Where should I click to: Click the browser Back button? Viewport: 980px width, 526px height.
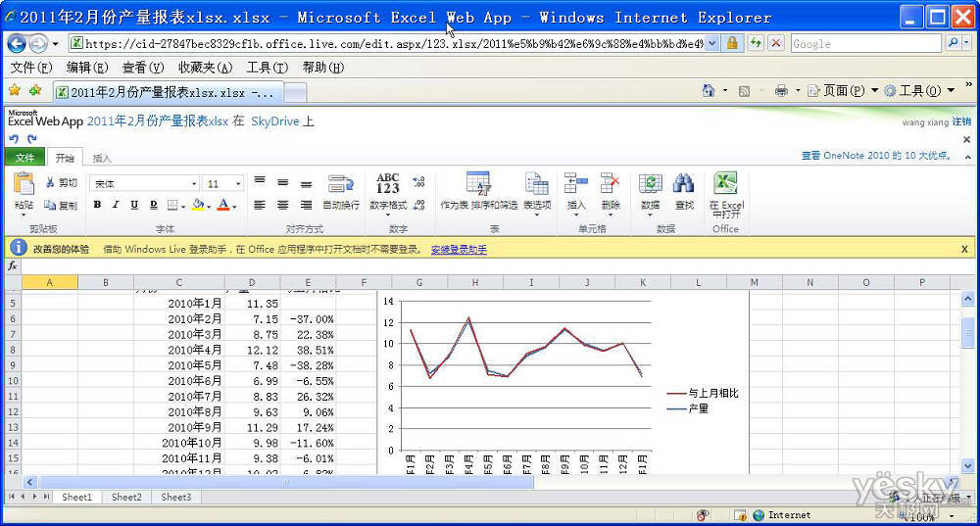tap(17, 44)
